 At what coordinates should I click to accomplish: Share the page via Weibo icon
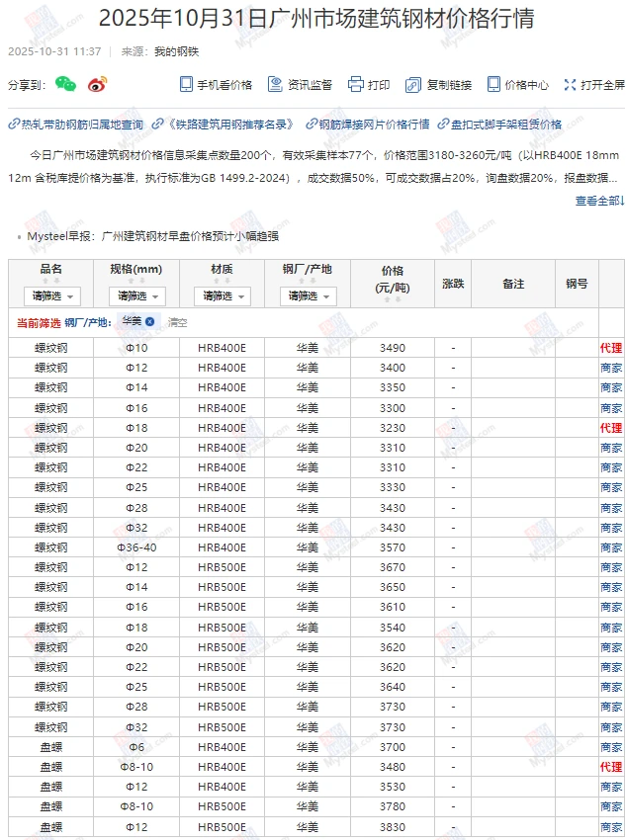point(98,84)
